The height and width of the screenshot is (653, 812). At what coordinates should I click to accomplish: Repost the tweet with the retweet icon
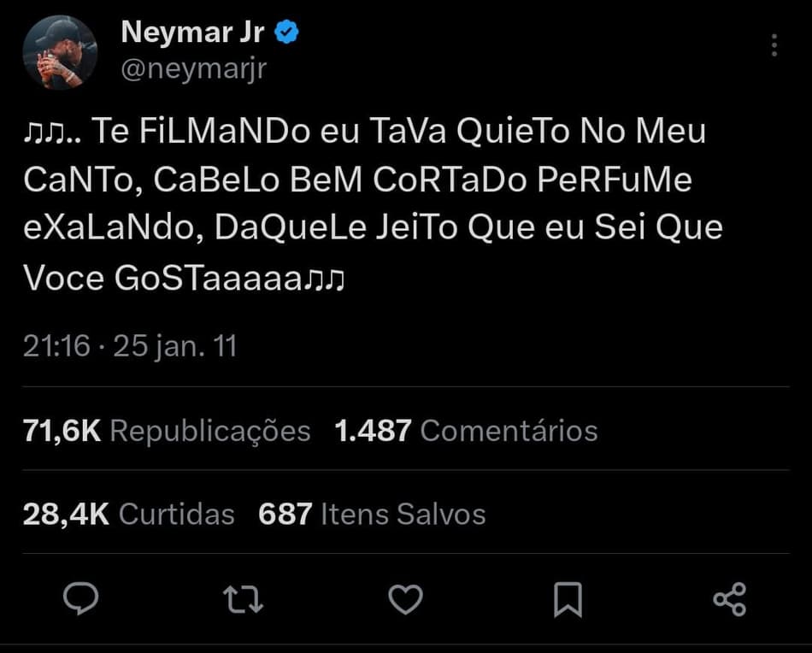coord(243,598)
